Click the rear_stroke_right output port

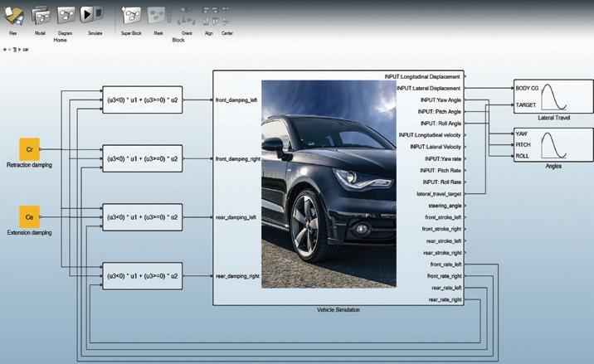pos(442,253)
